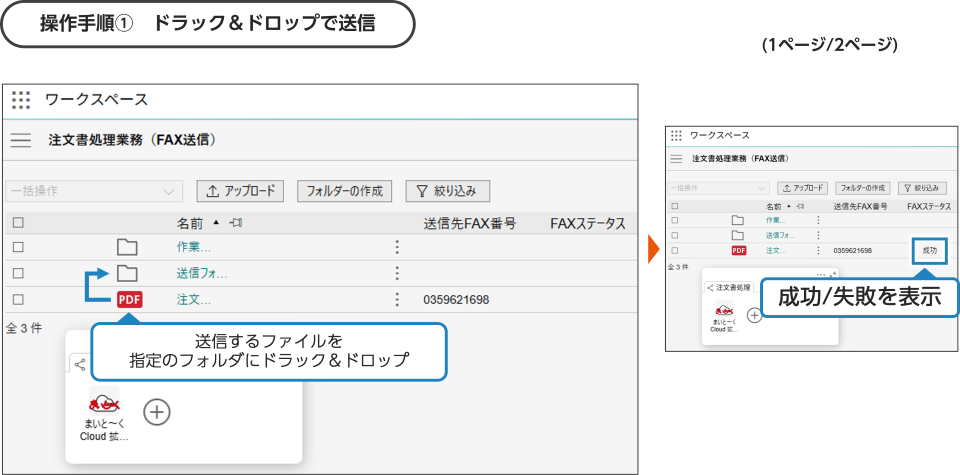Click 送信先FAX番号 header in the 成功 result screen
Image resolution: width=960 pixels, height=475 pixels.
(x=860, y=207)
